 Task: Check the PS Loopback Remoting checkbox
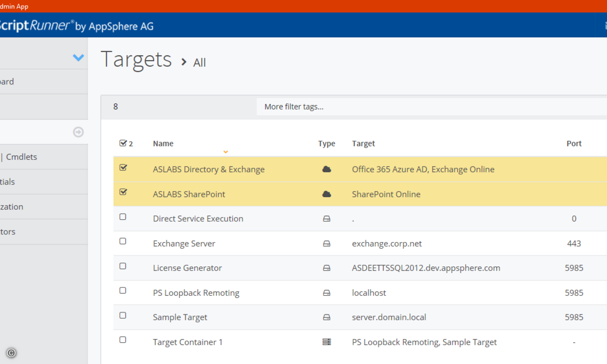[122, 291]
